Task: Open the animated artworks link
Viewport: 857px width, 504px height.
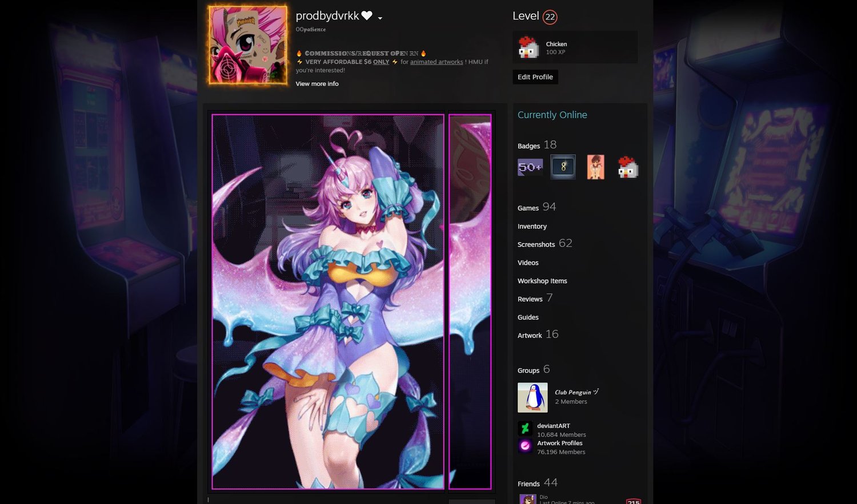Action: point(436,62)
